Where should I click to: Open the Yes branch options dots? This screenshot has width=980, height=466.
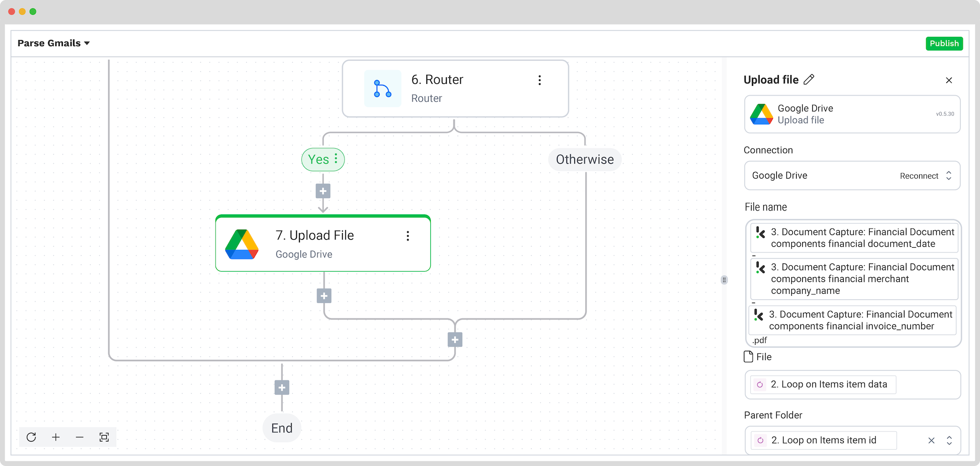pyautogui.click(x=336, y=158)
